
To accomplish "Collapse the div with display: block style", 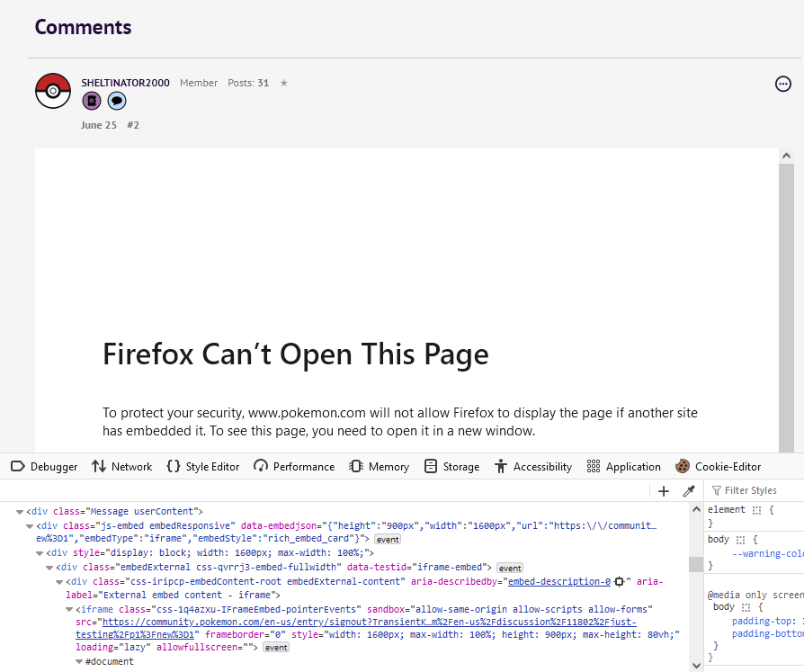I will (40, 553).
